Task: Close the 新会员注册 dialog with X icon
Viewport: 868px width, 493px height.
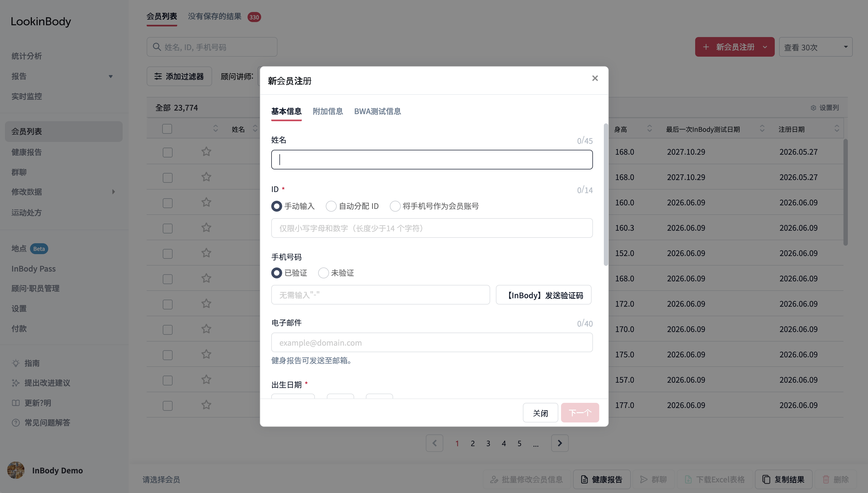Action: coord(595,78)
